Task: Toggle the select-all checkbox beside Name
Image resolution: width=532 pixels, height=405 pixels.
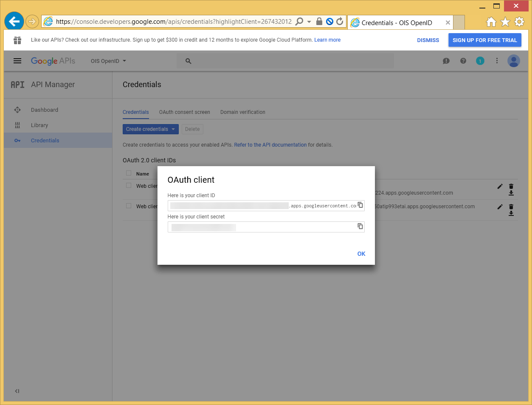Action: coord(129,173)
